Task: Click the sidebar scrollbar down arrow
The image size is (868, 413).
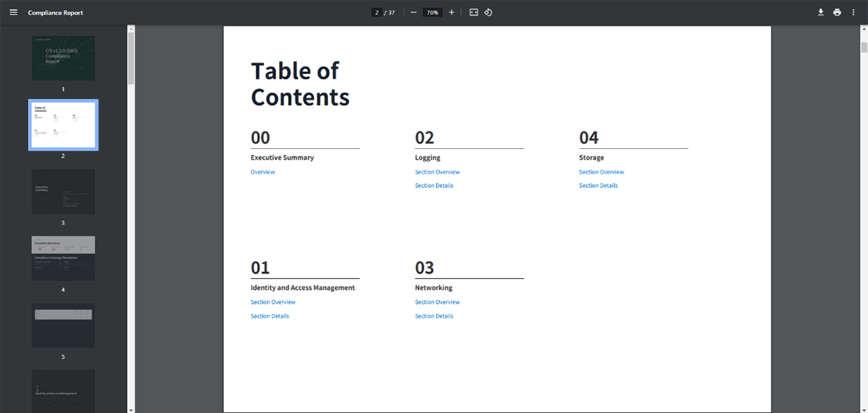Action: [131, 409]
